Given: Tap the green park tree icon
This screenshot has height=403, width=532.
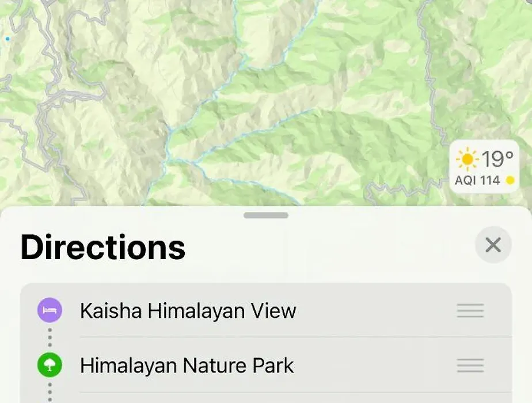Looking at the screenshot, I should 50,366.
